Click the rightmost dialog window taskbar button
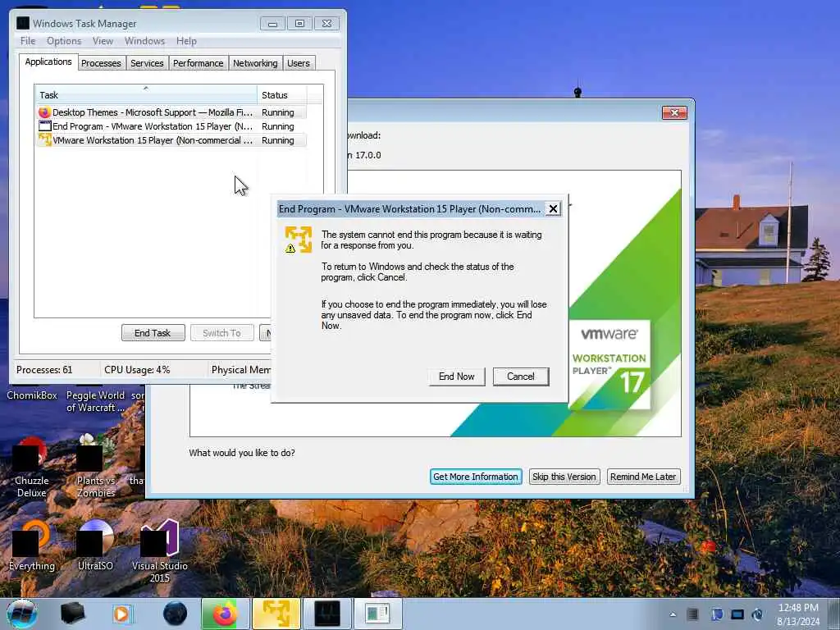Screen dimensions: 840x630 [x=377, y=614]
